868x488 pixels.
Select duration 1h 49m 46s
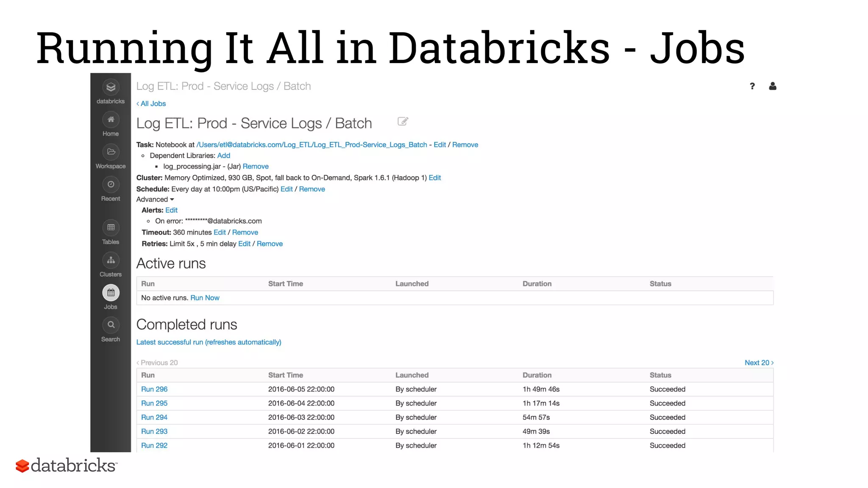541,389
